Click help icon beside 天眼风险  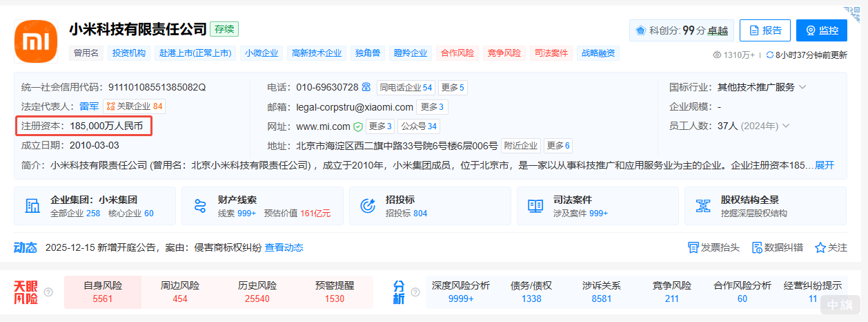click(x=48, y=292)
